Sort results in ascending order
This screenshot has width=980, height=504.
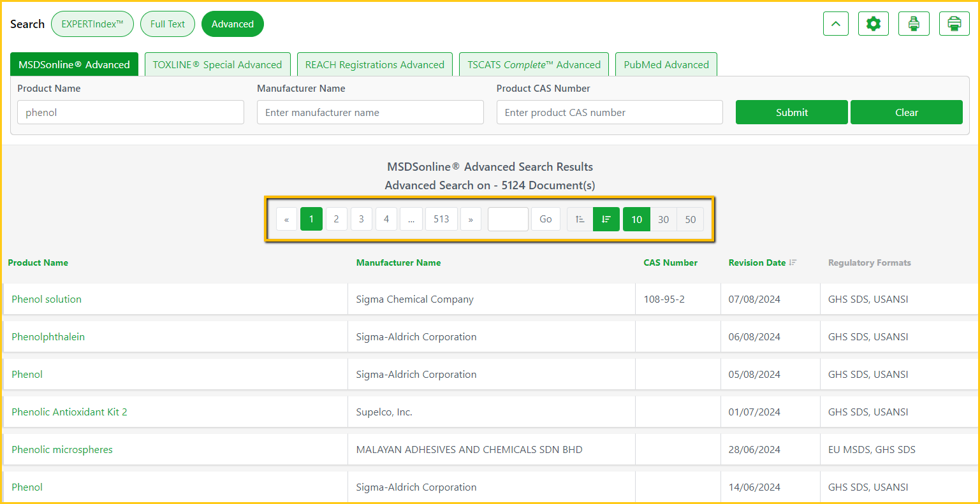click(x=580, y=219)
